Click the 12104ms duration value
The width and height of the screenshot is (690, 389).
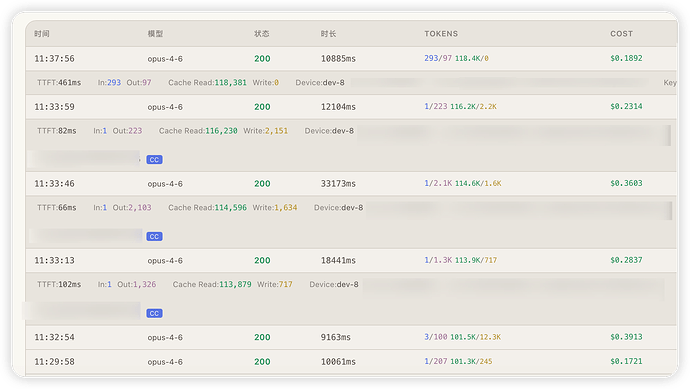pos(338,107)
